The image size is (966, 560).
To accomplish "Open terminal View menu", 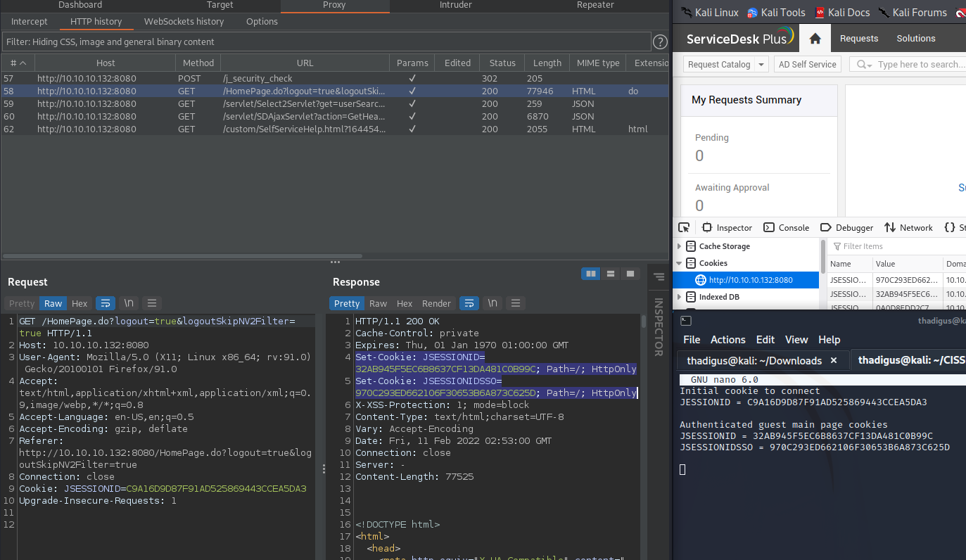I will pyautogui.click(x=796, y=339).
